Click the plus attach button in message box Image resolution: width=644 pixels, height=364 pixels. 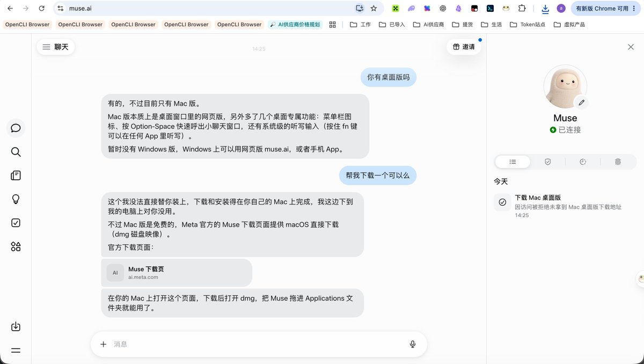tap(104, 344)
